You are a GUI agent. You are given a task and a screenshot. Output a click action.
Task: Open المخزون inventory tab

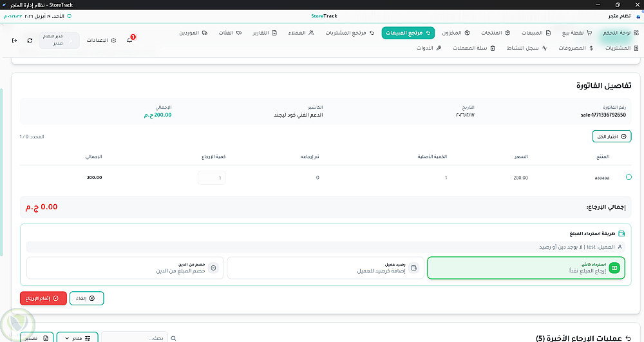point(456,33)
